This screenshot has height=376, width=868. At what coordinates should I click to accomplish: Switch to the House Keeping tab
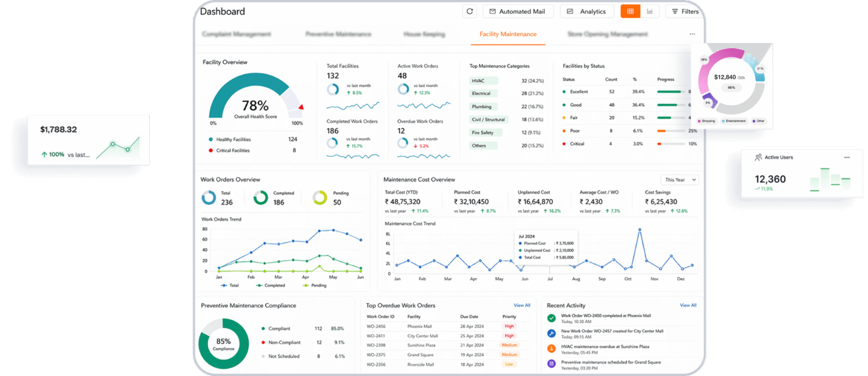click(x=424, y=34)
